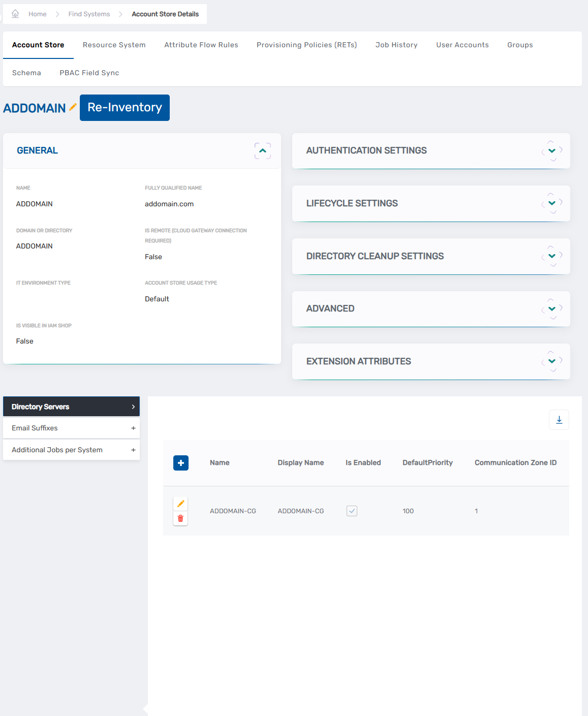Sort by Communication Zone ID header
Screen dimensions: 588x716
(x=516, y=462)
